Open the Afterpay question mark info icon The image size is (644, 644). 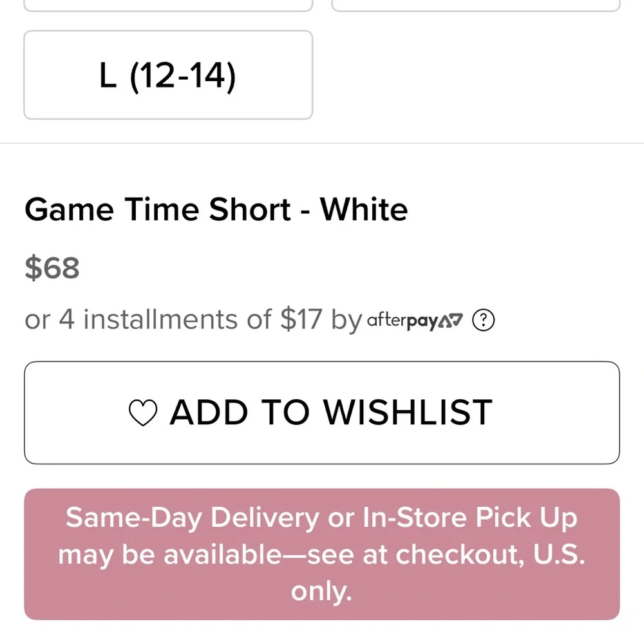tap(483, 320)
